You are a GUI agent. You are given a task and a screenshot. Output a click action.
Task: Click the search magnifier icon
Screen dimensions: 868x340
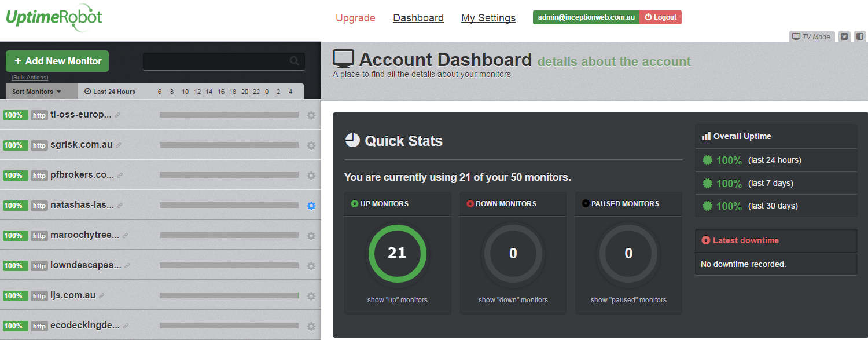click(295, 61)
